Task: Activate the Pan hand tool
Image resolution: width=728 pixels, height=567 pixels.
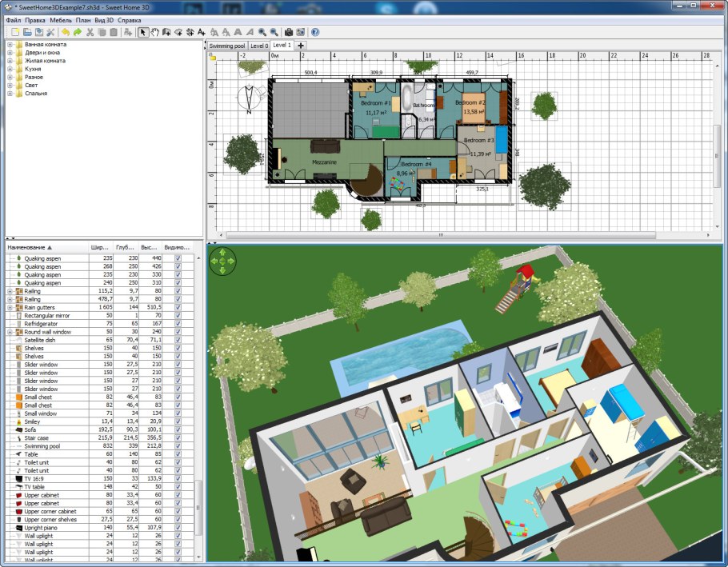Action: (x=154, y=33)
